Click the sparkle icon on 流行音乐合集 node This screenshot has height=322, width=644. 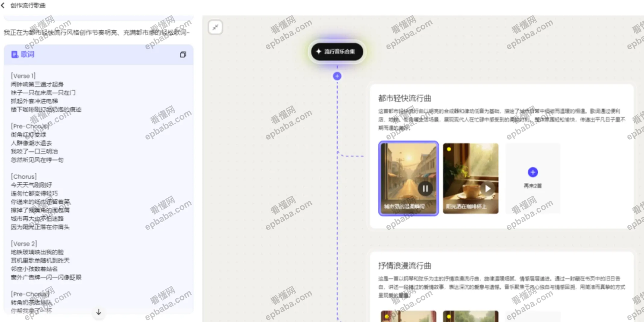[319, 51]
